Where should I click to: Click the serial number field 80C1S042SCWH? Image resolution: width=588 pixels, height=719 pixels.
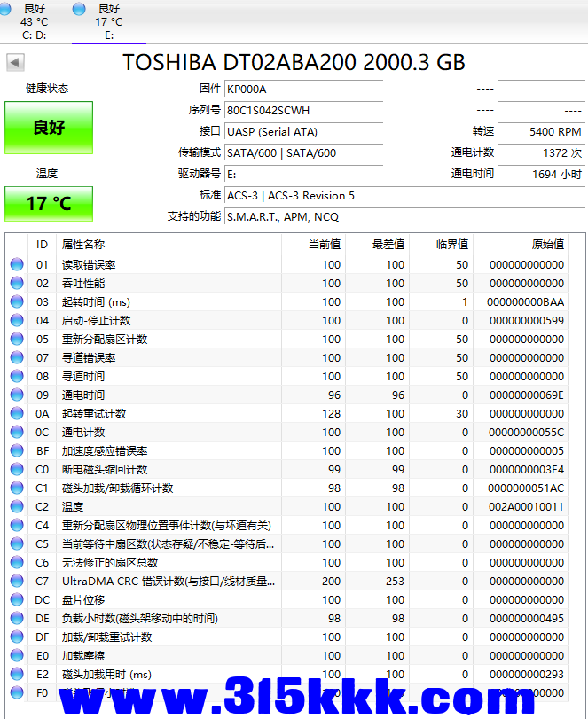tap(303, 110)
